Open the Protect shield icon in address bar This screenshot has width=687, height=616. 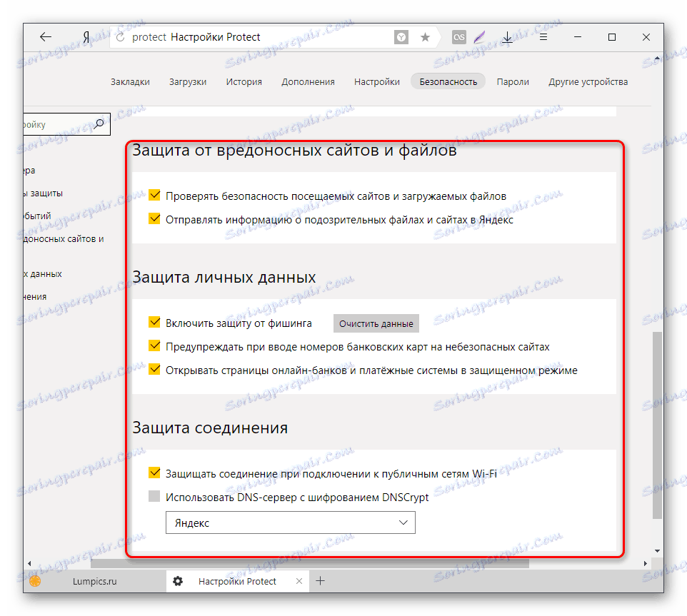[401, 37]
